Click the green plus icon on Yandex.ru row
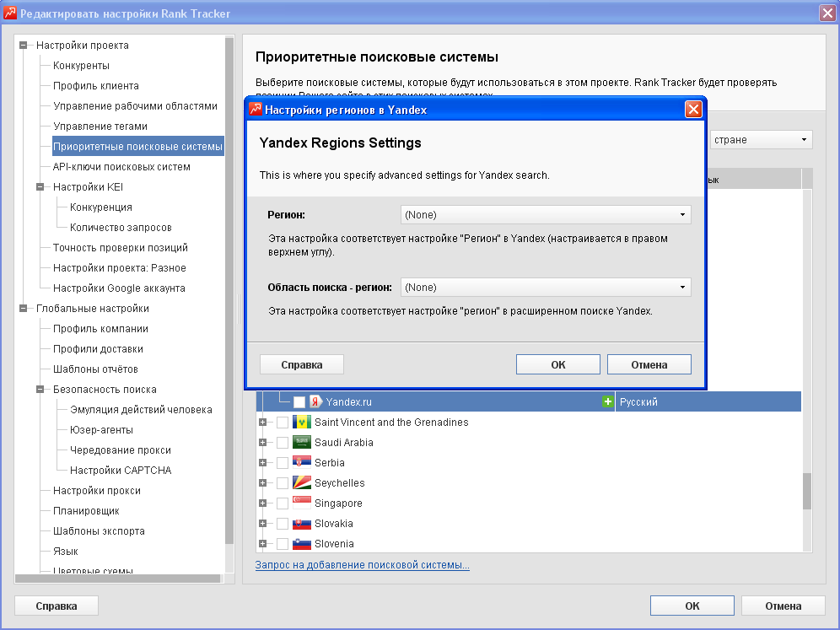The height and width of the screenshot is (630, 840). click(x=607, y=402)
